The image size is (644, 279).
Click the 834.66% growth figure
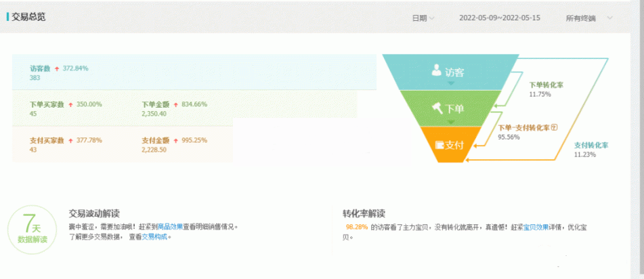[x=194, y=104]
